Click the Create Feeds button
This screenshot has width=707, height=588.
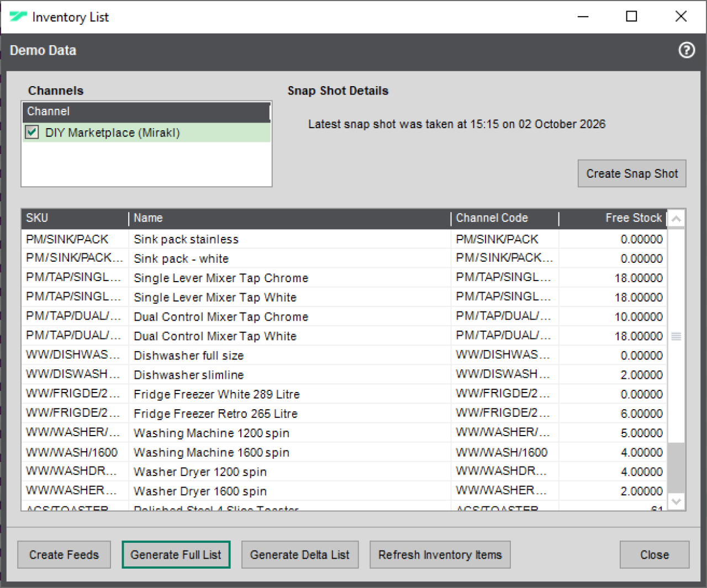64,555
